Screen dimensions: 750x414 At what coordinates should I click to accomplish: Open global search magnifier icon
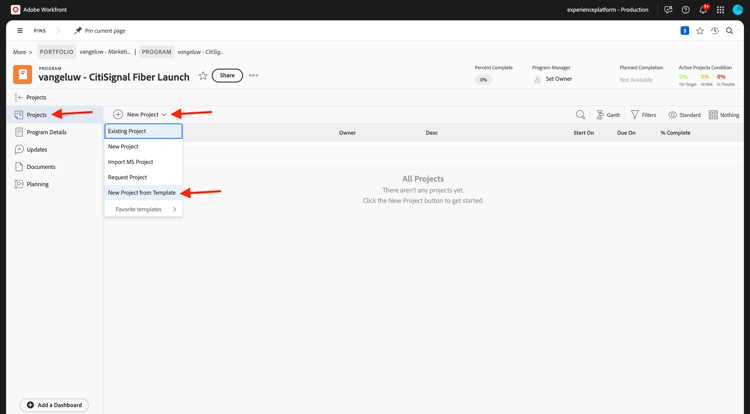(x=729, y=31)
